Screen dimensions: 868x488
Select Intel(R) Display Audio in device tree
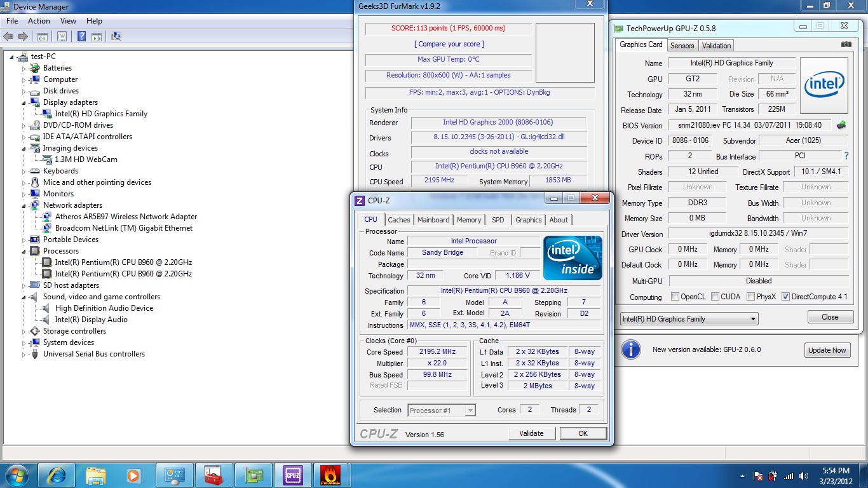tap(92, 320)
